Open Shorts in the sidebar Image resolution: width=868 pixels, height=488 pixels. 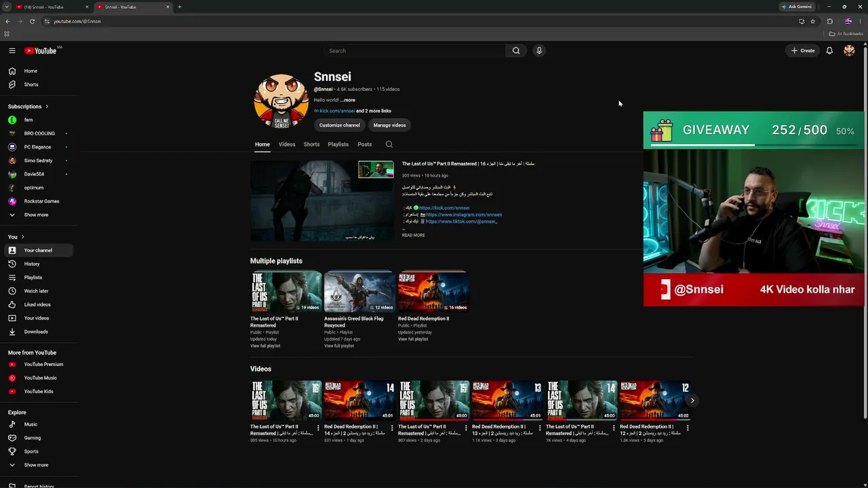[x=38, y=85]
